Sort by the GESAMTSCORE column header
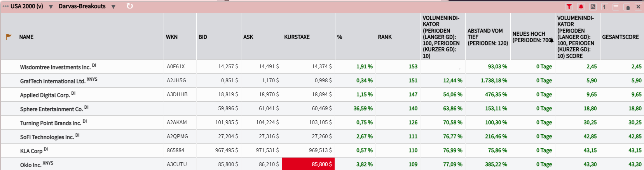 [x=620, y=37]
